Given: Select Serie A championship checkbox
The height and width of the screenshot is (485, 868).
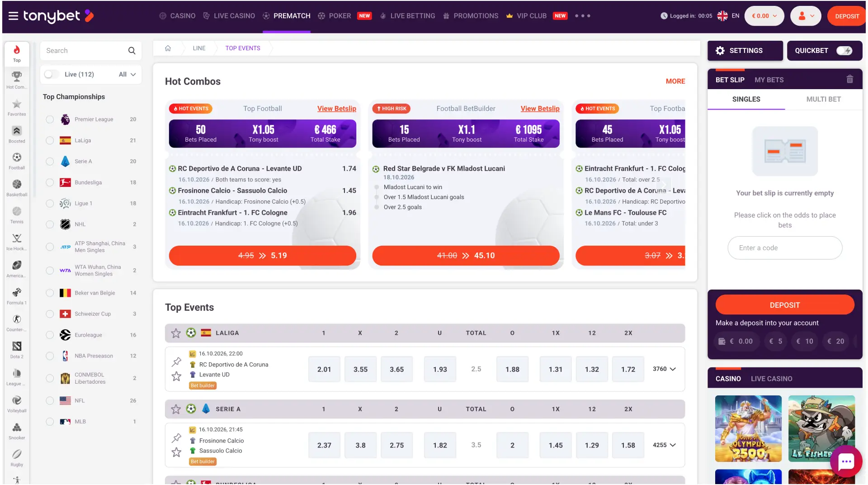Looking at the screenshot, I should [50, 162].
